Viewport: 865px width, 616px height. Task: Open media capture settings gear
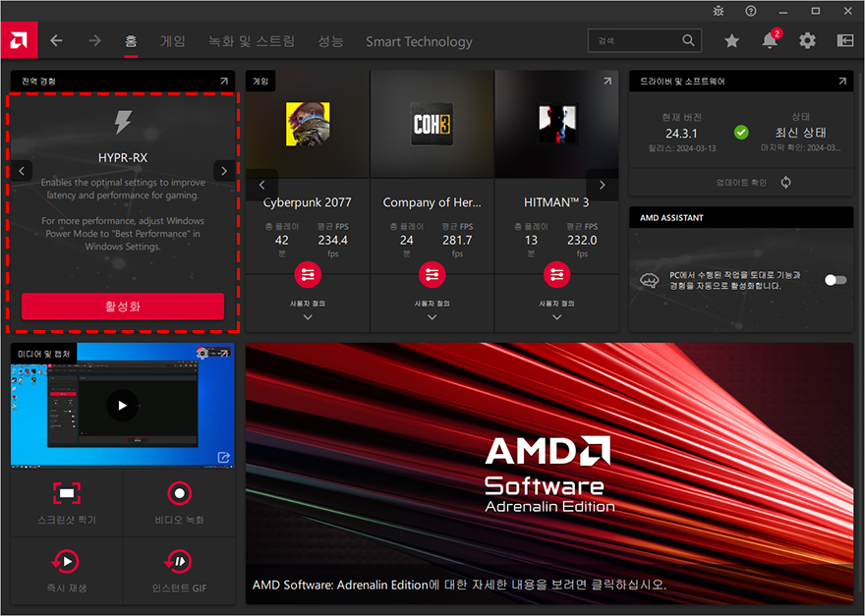point(202,353)
